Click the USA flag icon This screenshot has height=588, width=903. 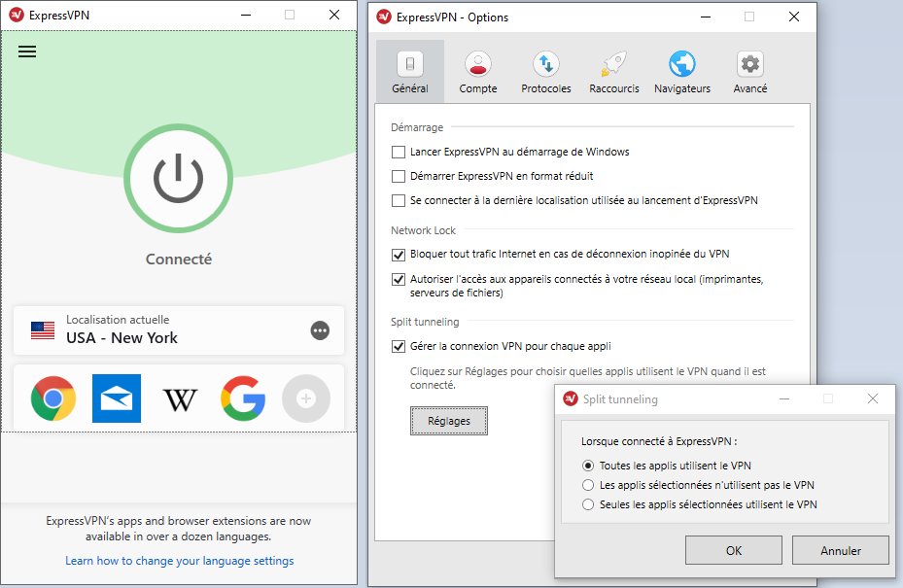coord(43,330)
